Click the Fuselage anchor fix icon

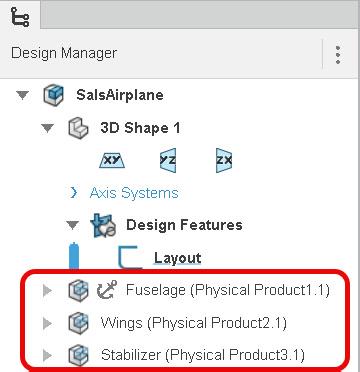tap(107, 289)
